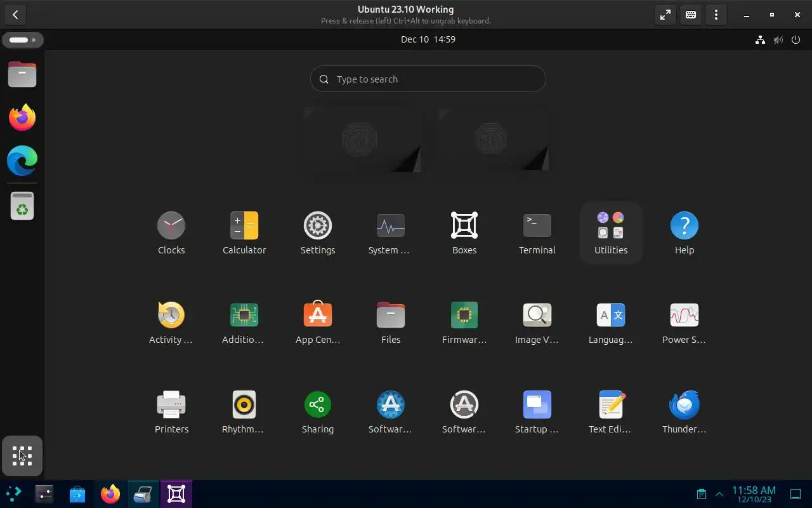Open Settings from the app grid

pos(318,233)
